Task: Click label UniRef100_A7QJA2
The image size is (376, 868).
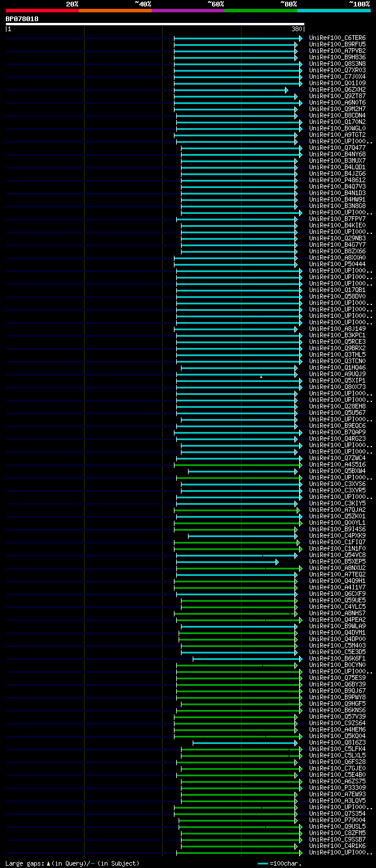Action: tap(337, 510)
